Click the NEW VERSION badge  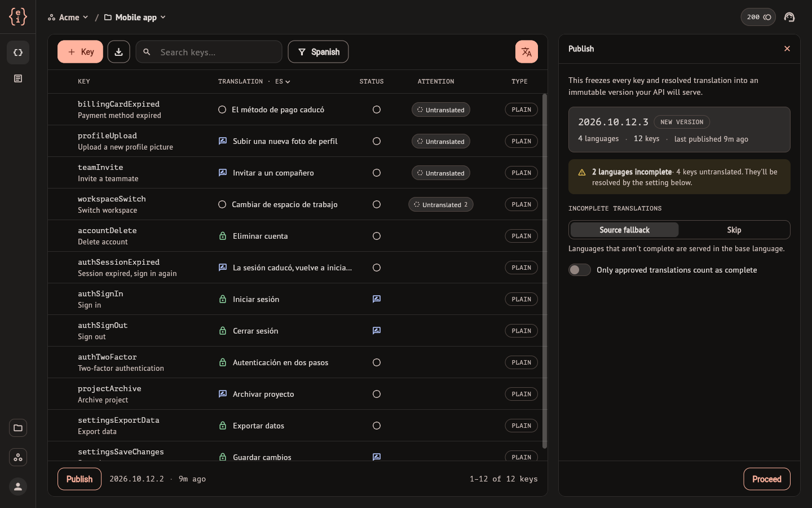[682, 122]
